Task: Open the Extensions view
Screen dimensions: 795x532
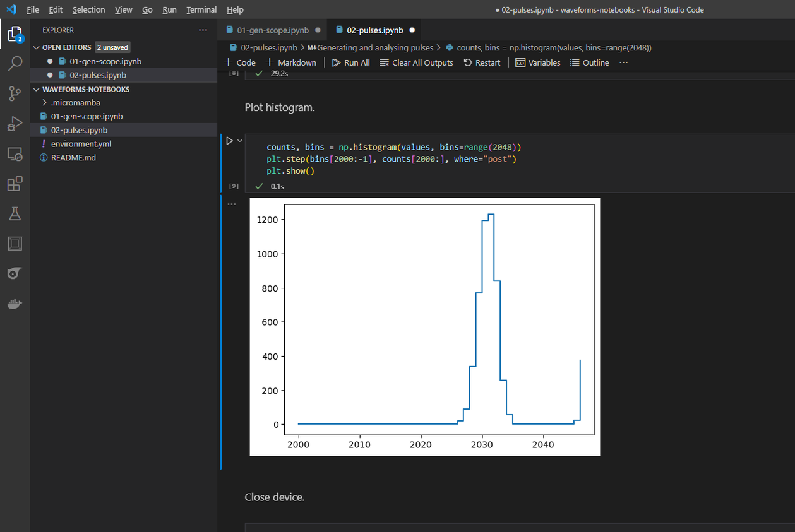Action: click(x=14, y=184)
